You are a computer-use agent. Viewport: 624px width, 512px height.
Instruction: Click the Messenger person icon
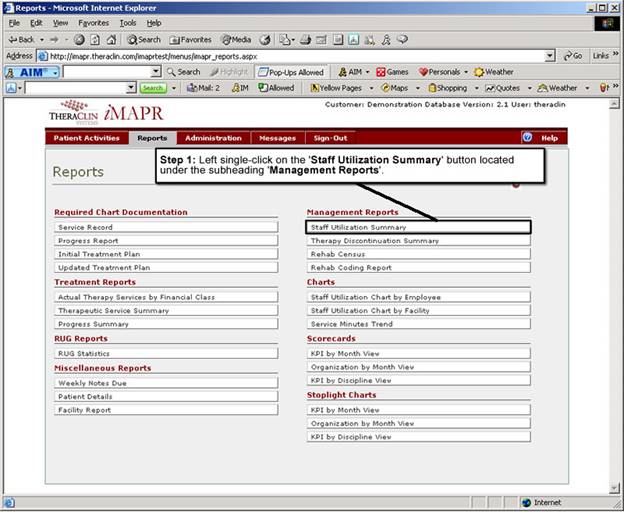tap(386, 39)
